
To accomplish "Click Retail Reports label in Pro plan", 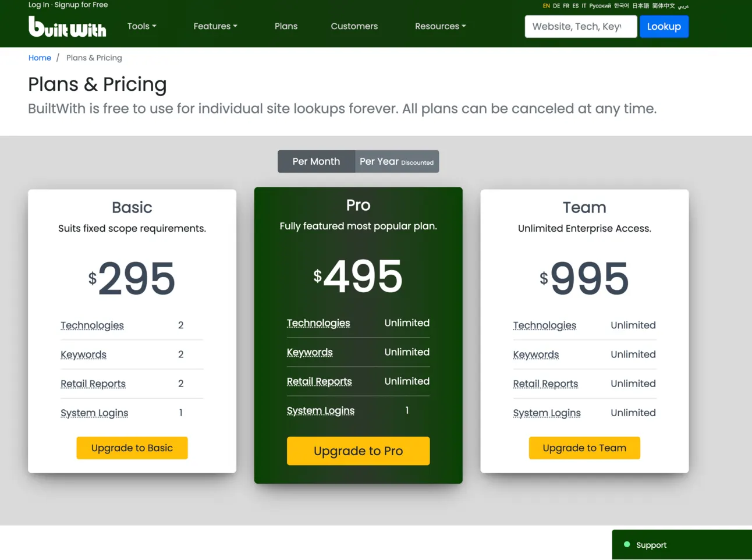I will coord(320,381).
